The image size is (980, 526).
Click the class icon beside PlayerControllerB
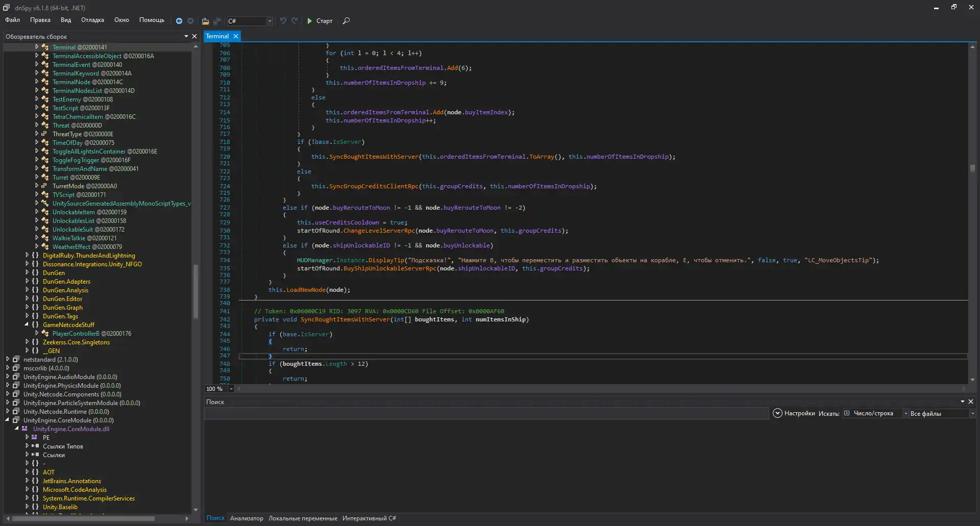[45, 334]
